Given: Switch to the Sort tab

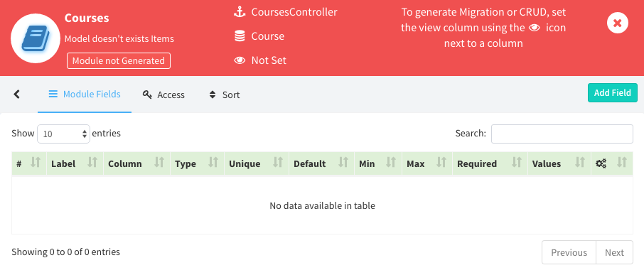Looking at the screenshot, I should (224, 95).
